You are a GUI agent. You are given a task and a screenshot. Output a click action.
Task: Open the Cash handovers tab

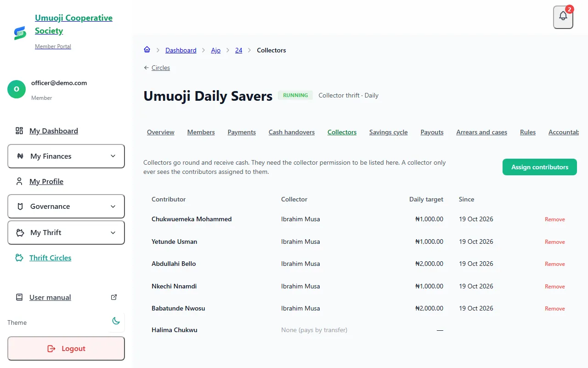tap(292, 132)
